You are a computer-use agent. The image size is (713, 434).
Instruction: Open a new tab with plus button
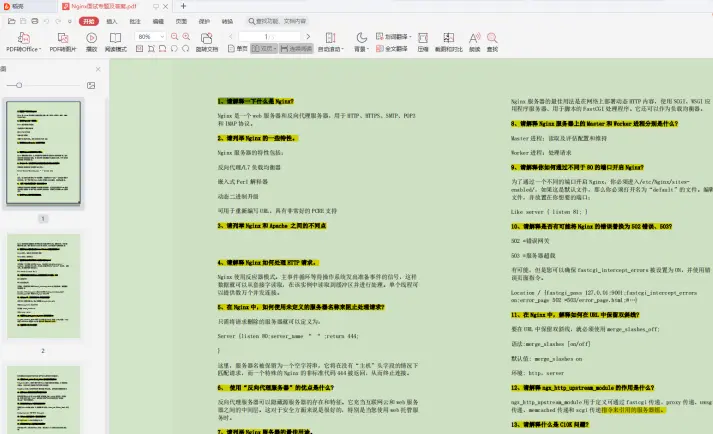coord(183,6)
